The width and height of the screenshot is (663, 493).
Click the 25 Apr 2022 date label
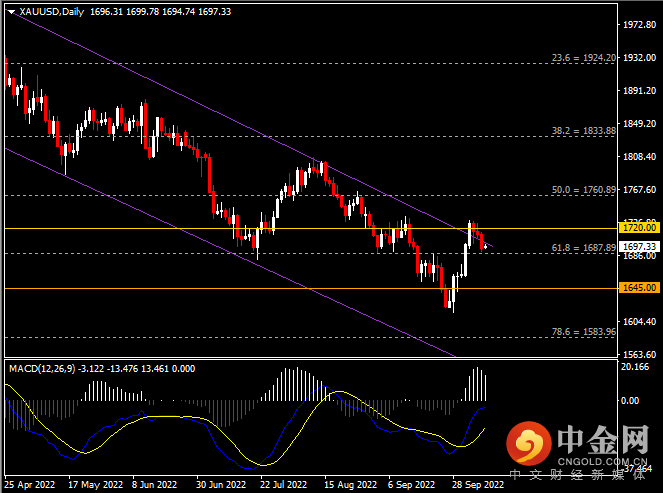tap(30, 485)
